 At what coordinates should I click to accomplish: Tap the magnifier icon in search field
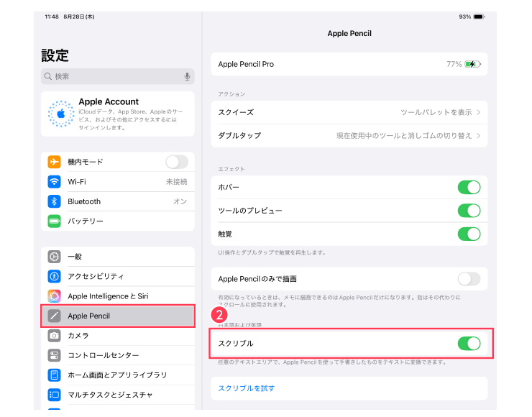[48, 76]
